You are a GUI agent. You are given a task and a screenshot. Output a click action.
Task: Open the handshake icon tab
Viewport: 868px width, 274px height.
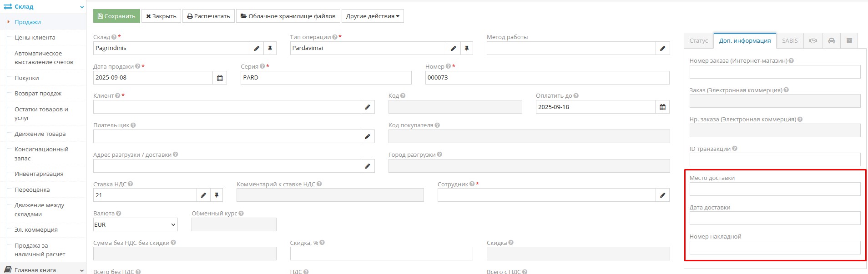813,41
